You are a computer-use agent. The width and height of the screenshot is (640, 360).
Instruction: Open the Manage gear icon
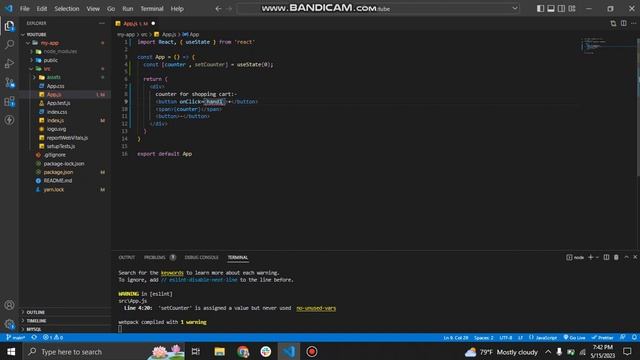pos(9,324)
